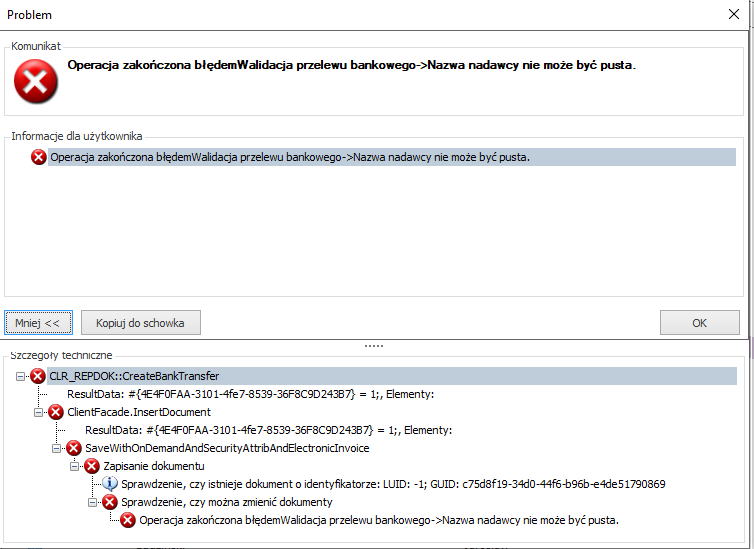The image size is (754, 549).
Task: Click the dotted splitter handle above Szczegóły techniczne
Action: (x=374, y=346)
